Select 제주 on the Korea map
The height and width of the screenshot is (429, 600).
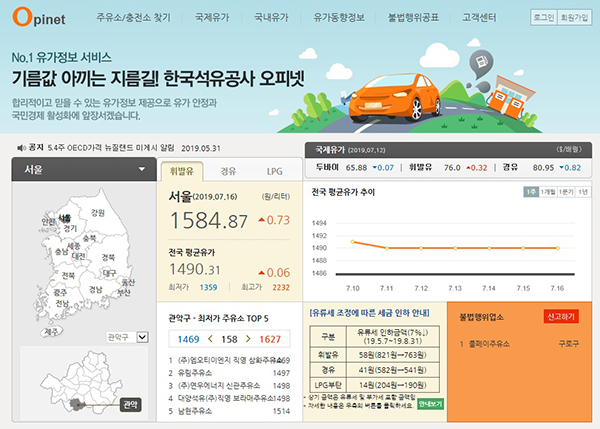(x=51, y=332)
